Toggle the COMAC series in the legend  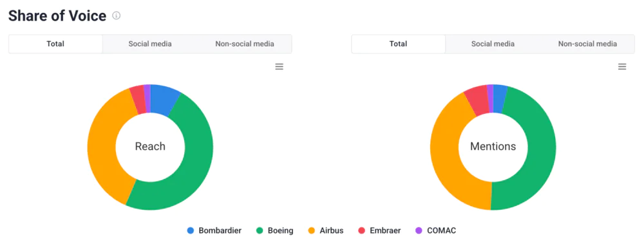(436, 230)
